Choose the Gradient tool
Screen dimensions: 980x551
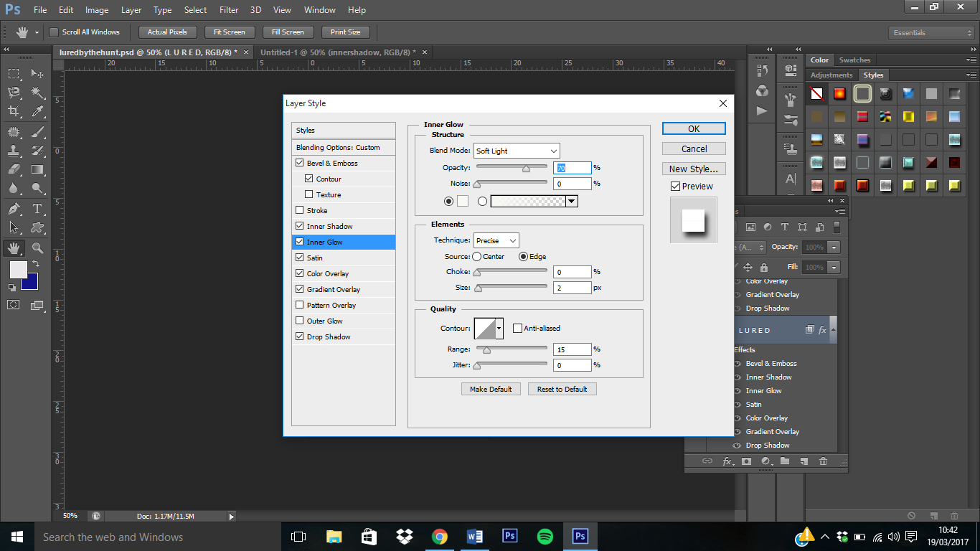point(37,170)
